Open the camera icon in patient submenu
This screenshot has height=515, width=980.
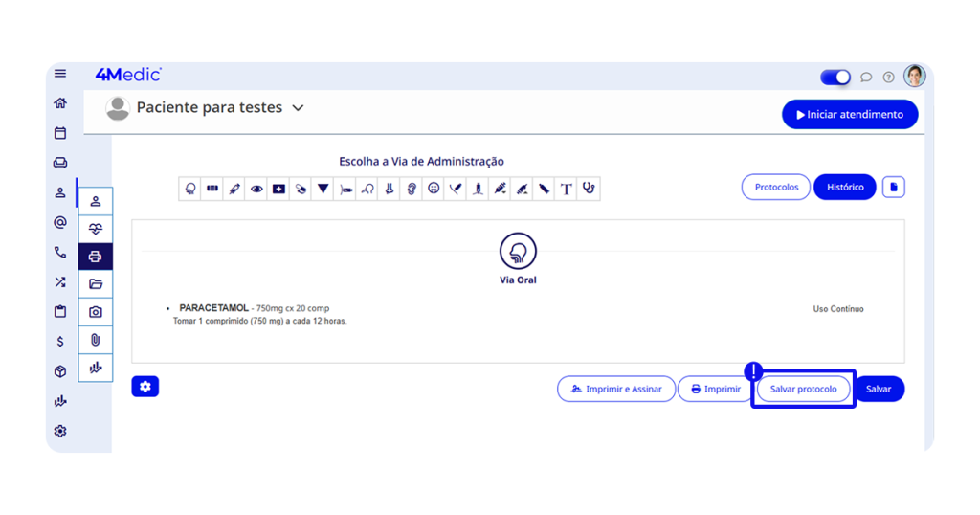click(x=95, y=312)
